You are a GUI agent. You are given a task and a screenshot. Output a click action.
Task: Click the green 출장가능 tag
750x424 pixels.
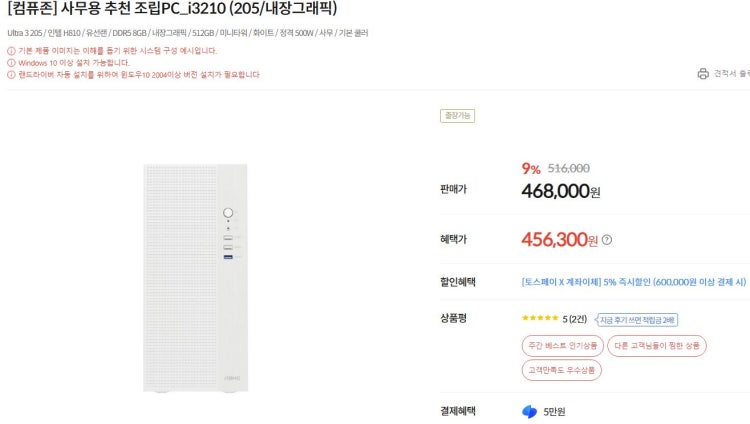coord(458,116)
